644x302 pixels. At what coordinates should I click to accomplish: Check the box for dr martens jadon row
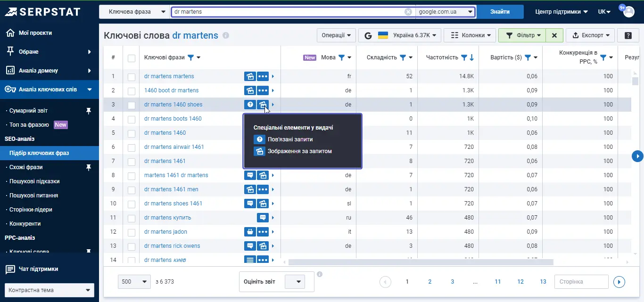point(132,232)
